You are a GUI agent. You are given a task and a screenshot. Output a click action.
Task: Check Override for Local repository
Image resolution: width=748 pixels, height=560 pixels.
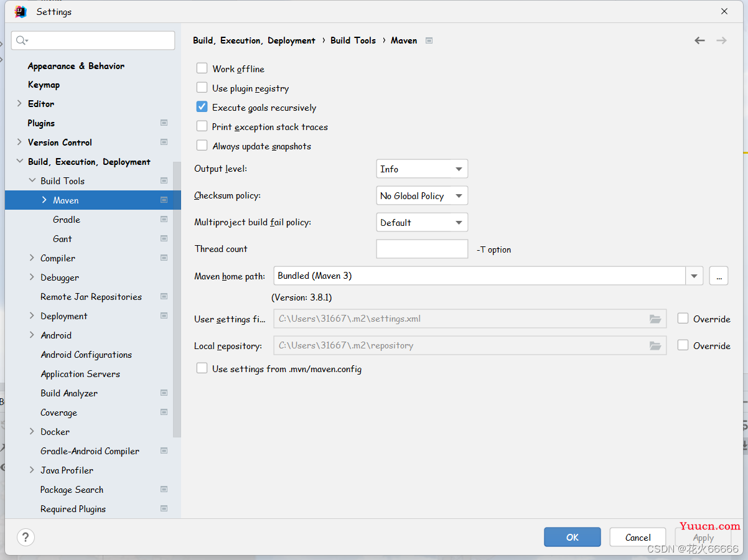683,345
